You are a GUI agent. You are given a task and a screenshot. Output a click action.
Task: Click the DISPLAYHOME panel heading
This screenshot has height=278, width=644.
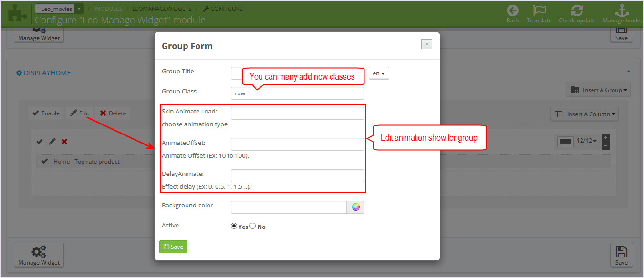click(x=43, y=73)
